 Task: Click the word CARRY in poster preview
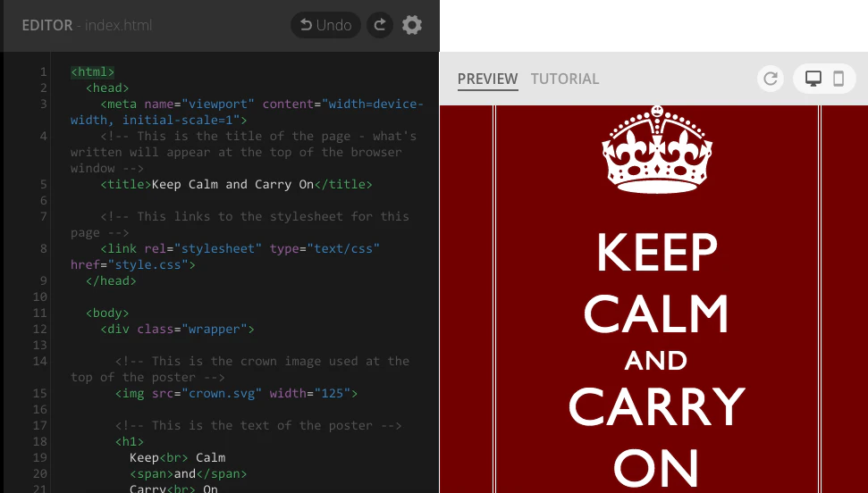pyautogui.click(x=657, y=406)
